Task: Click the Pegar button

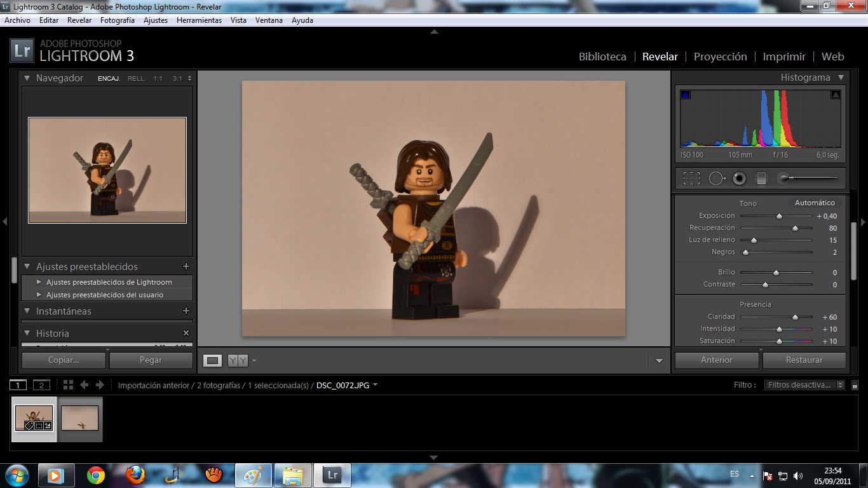Action: pyautogui.click(x=151, y=360)
